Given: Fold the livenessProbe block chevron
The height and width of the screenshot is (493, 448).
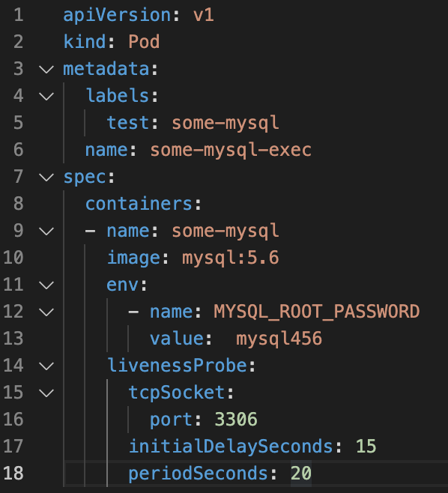Looking at the screenshot, I should pos(46,366).
